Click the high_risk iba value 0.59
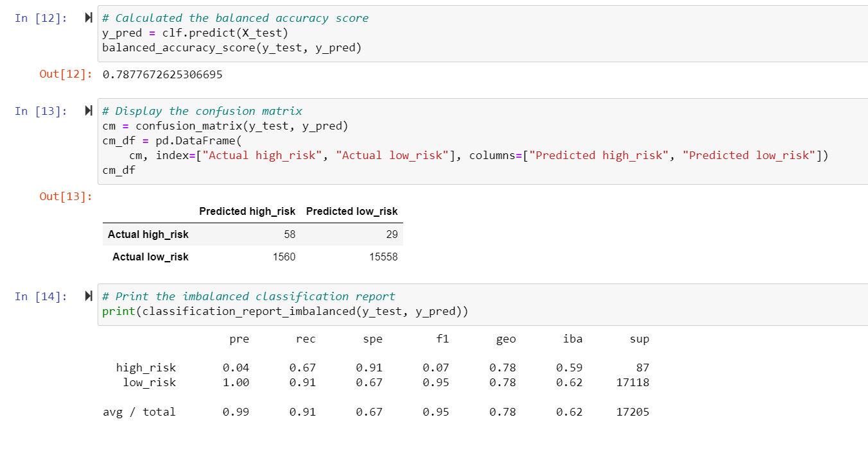 coord(570,368)
